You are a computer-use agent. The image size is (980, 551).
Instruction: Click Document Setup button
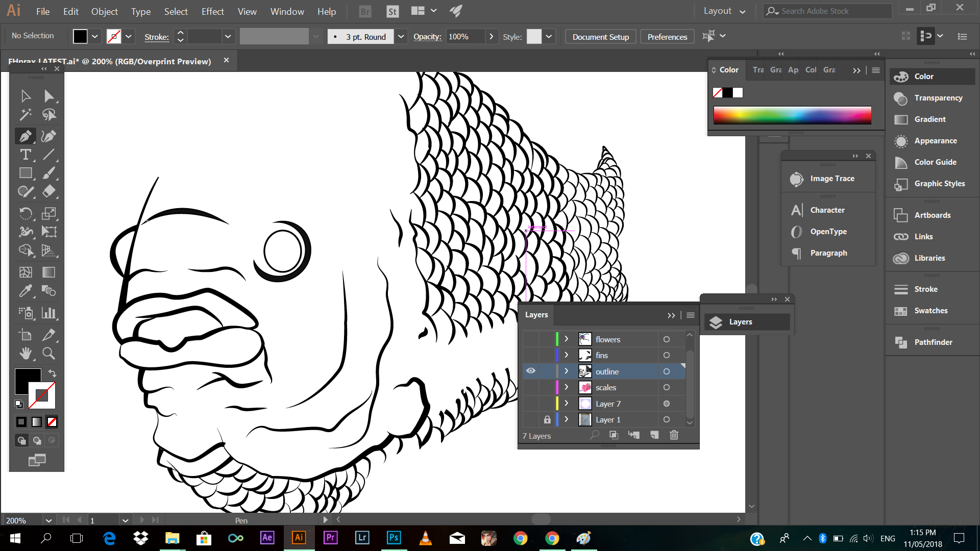pos(600,37)
